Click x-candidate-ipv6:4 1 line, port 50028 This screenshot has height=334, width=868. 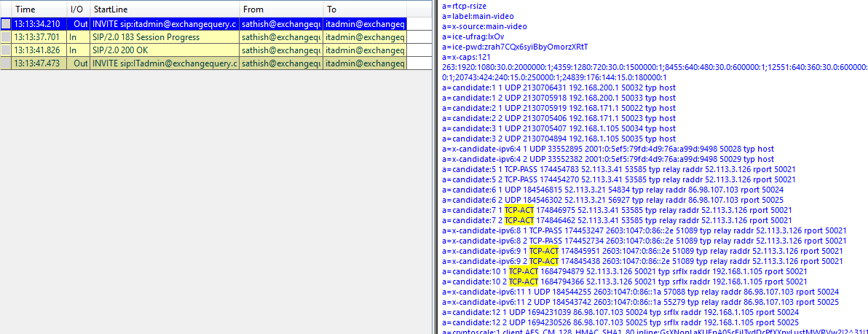(x=608, y=149)
